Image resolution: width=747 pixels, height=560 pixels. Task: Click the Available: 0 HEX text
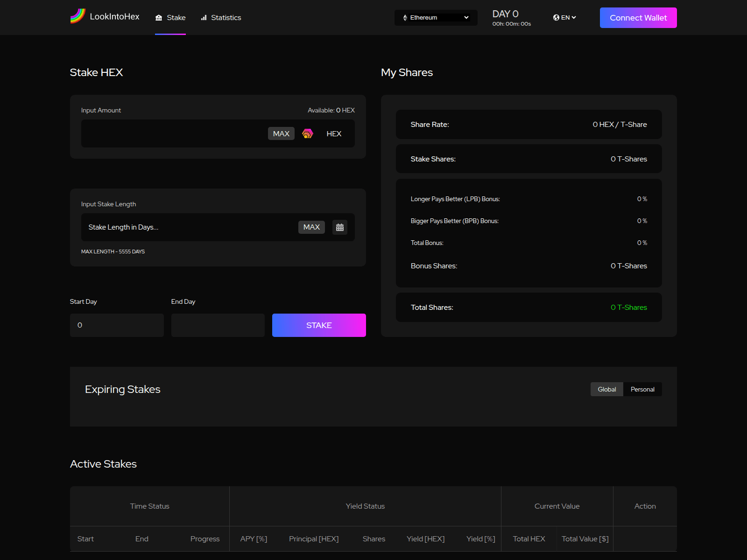[331, 110]
